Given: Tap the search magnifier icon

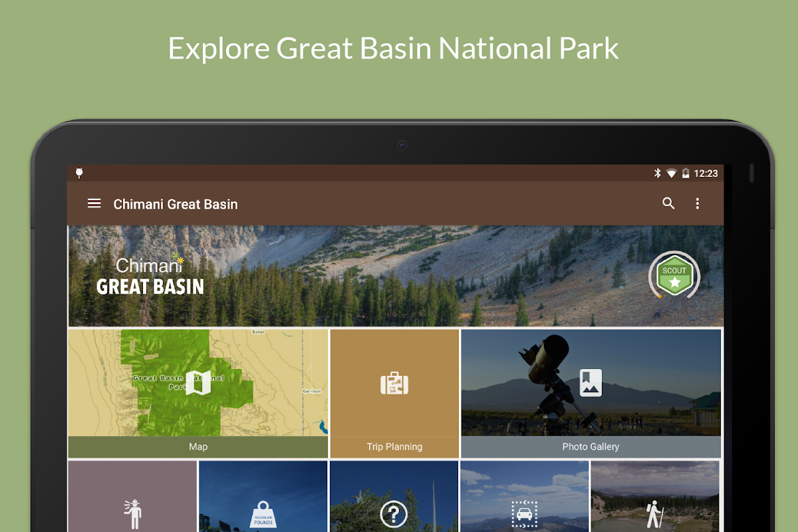Looking at the screenshot, I should click(x=668, y=203).
